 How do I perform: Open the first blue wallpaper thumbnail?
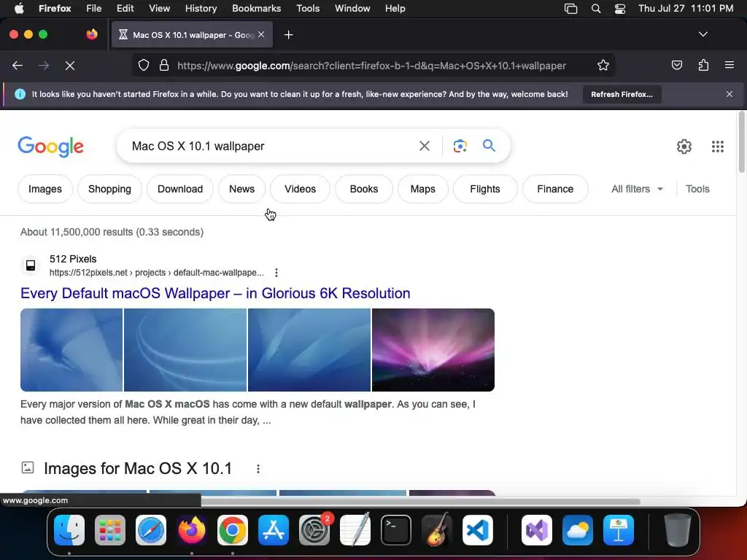71,350
